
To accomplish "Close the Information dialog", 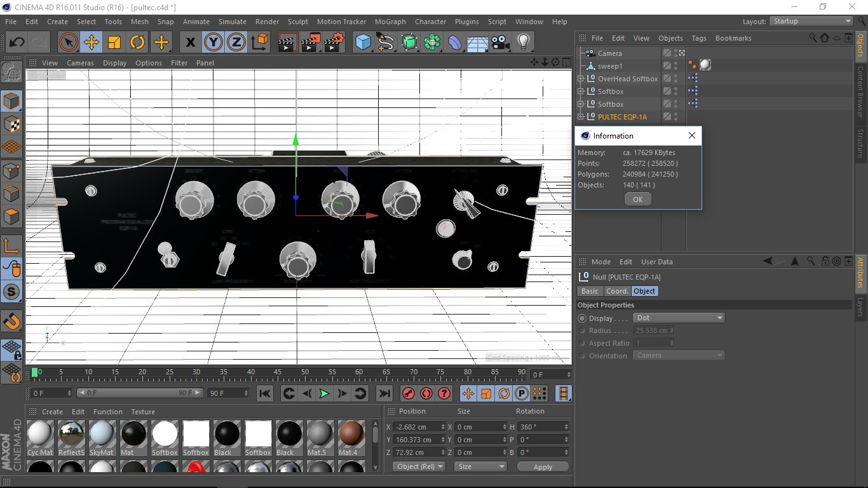I will click(x=692, y=135).
